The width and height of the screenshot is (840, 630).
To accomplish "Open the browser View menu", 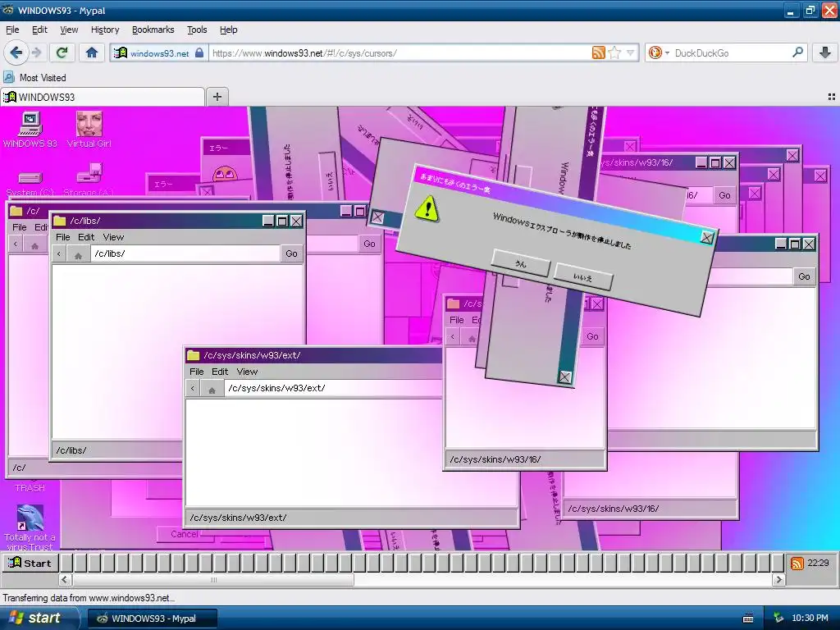I will click(x=69, y=30).
